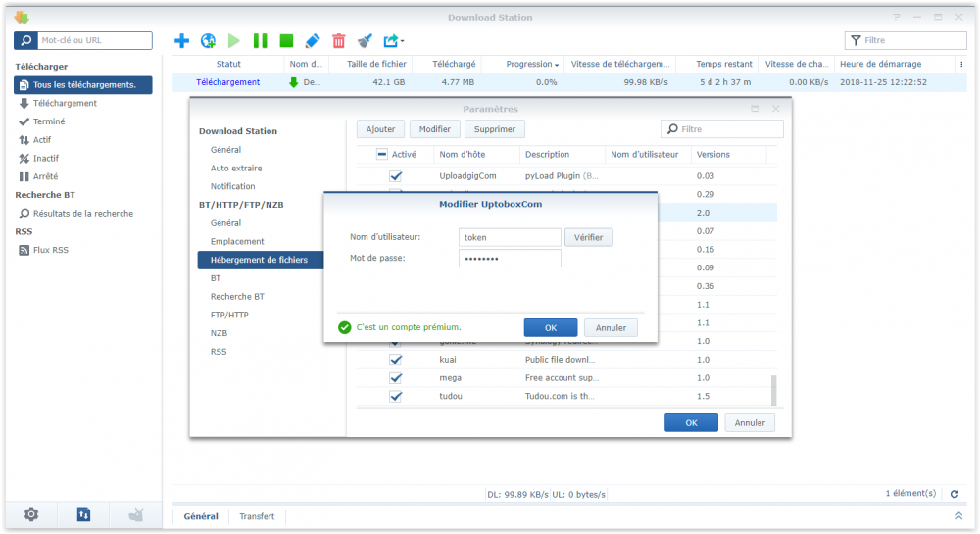This screenshot has width=980, height=534.
Task: Click the main Filtre field at top right
Action: pos(906,40)
